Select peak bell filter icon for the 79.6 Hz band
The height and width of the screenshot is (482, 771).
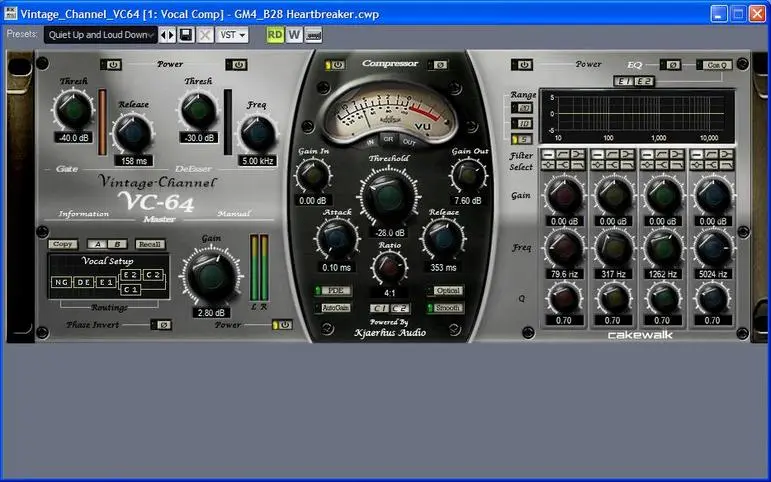click(x=548, y=165)
